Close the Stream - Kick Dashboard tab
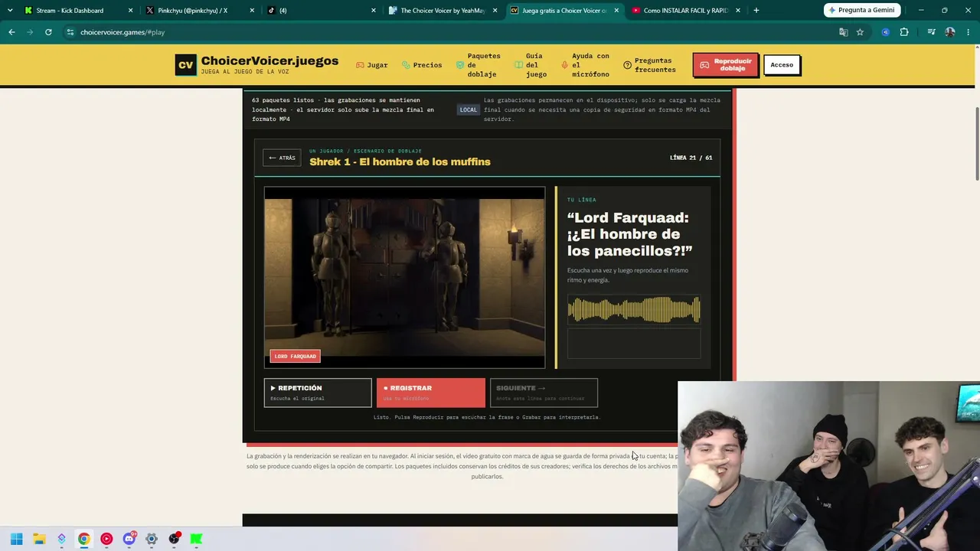The image size is (980, 551). click(x=130, y=11)
